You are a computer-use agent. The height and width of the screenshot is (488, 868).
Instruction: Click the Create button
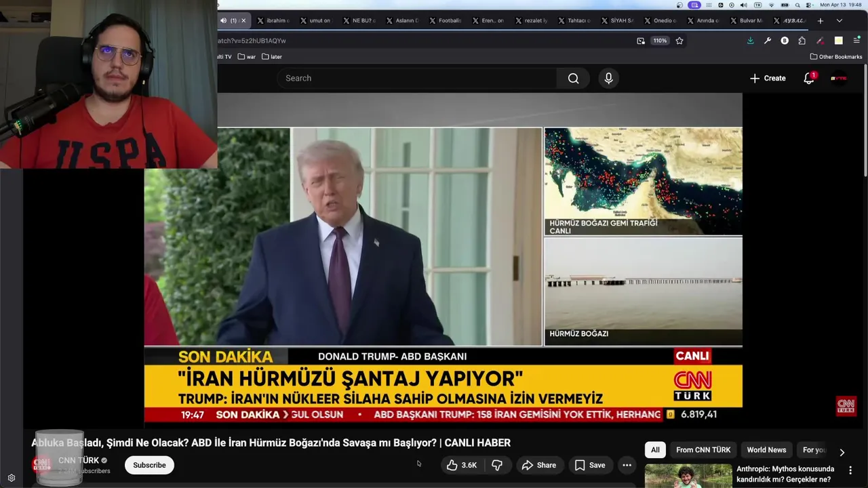pyautogui.click(x=768, y=79)
